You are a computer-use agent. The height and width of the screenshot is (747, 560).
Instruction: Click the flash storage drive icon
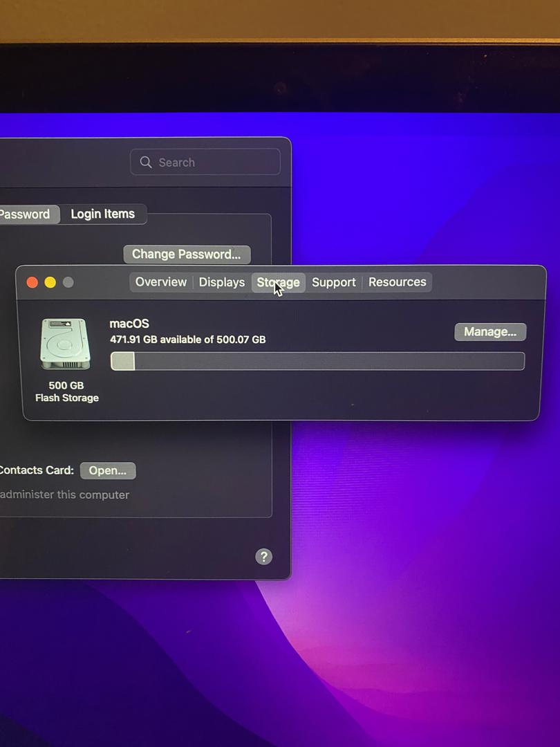[65, 344]
